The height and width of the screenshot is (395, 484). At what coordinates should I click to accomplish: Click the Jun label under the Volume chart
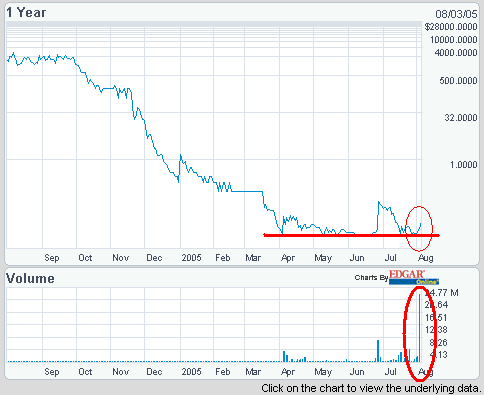coord(357,372)
